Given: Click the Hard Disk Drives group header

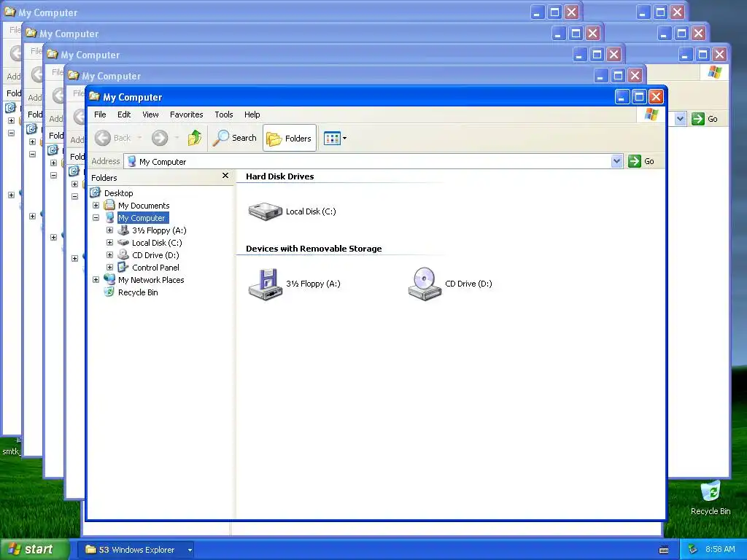Looking at the screenshot, I should pos(279,176).
